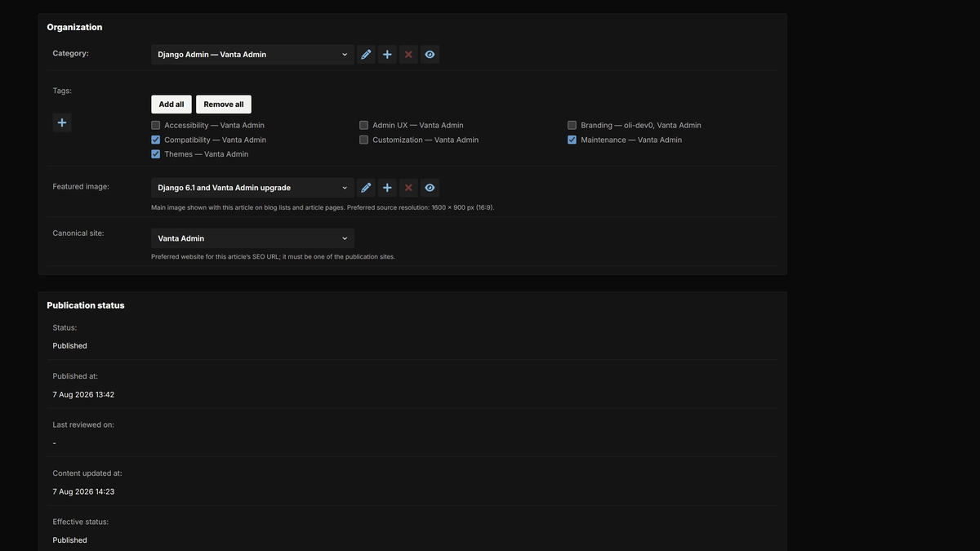The height and width of the screenshot is (551, 980).
Task: Click the Canonical site field label
Action: (x=78, y=233)
